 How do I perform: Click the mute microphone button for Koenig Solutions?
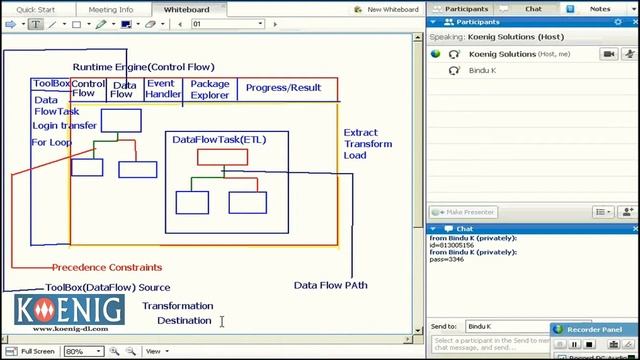click(x=630, y=54)
